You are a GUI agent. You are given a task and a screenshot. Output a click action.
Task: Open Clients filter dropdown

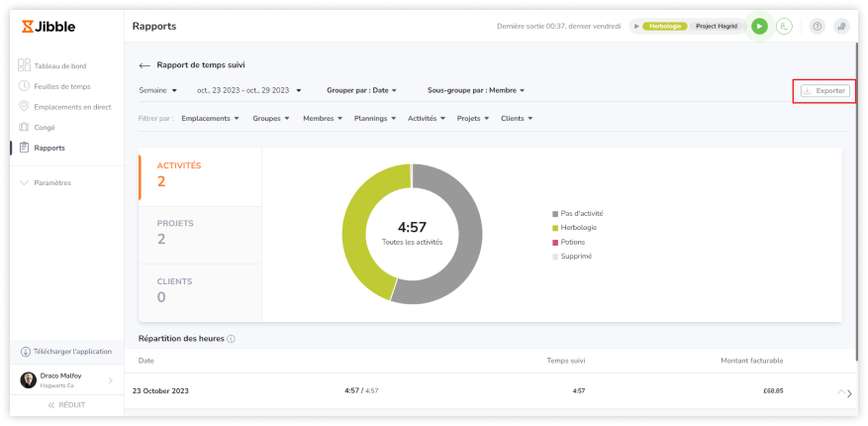point(517,119)
